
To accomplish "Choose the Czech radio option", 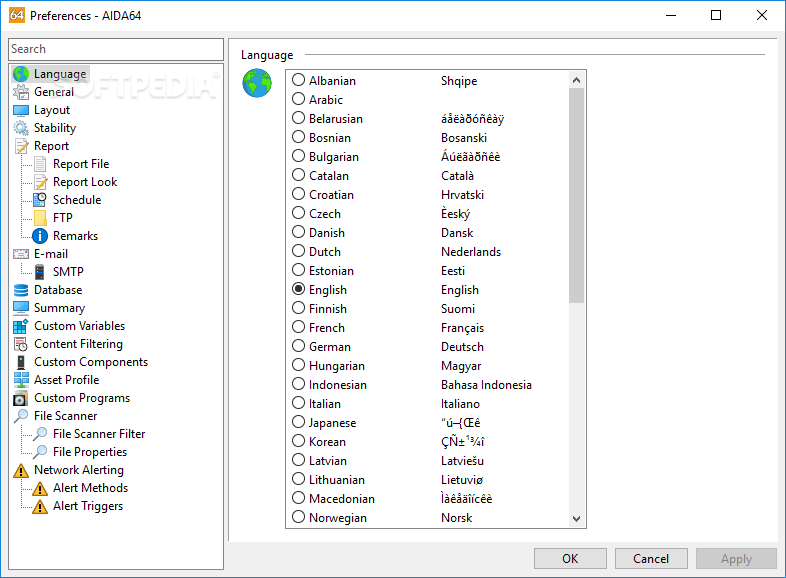I will coord(299,213).
